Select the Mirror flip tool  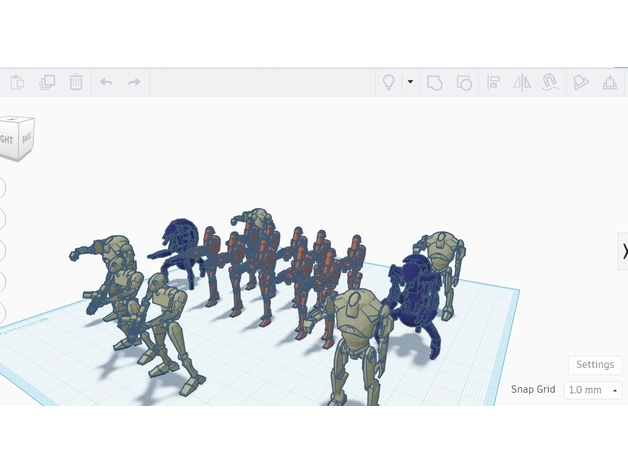pyautogui.click(x=521, y=83)
